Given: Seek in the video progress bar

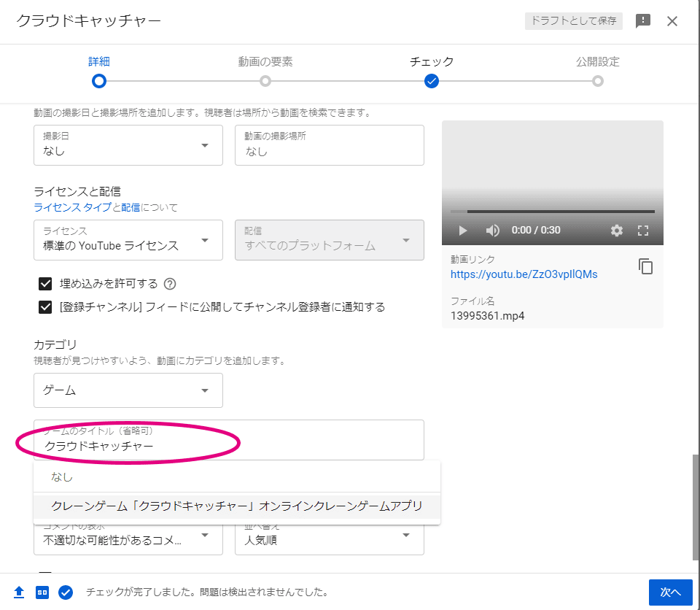Looking at the screenshot, I should pos(553,212).
